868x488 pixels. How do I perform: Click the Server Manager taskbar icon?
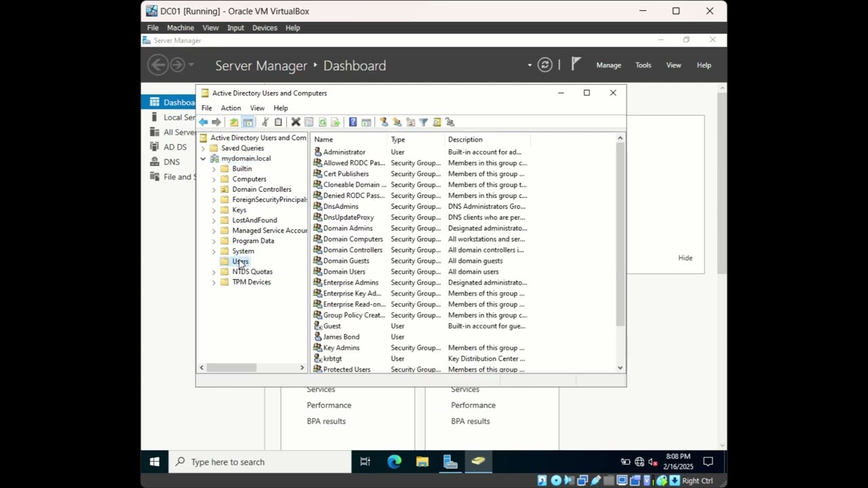(450, 462)
